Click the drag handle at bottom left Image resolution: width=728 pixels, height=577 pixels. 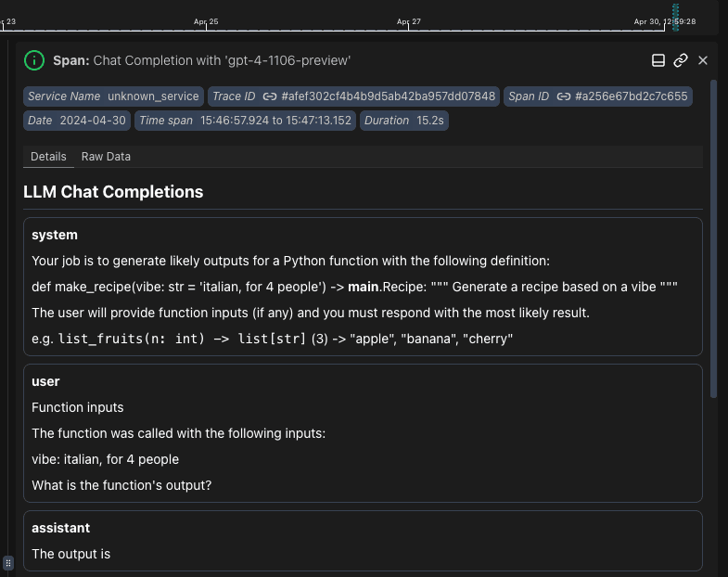click(8, 563)
